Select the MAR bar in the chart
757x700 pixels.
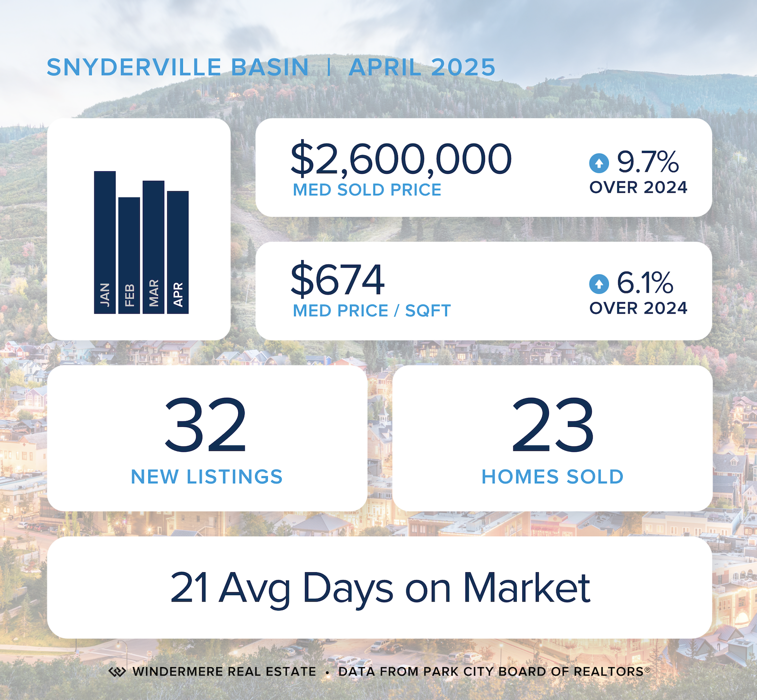[153, 247]
